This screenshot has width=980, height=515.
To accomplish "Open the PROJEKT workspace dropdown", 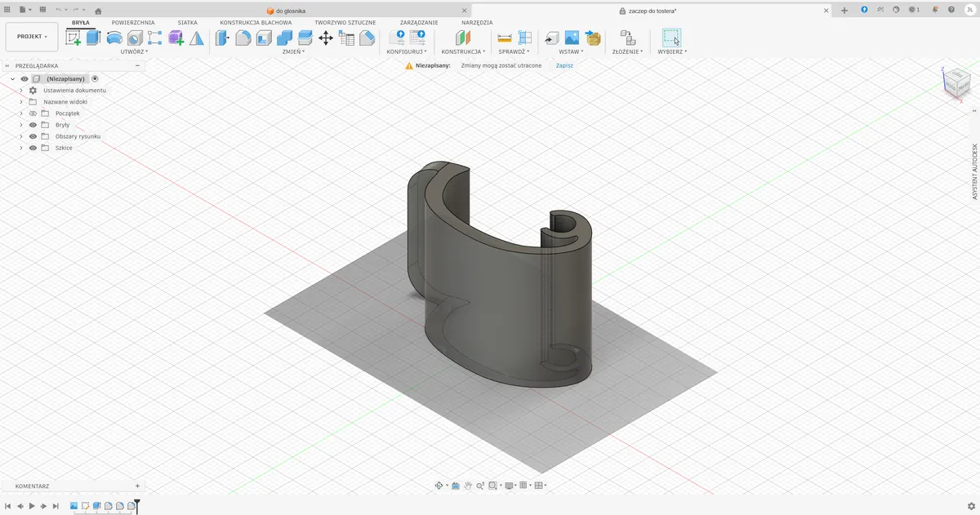I will [x=32, y=37].
